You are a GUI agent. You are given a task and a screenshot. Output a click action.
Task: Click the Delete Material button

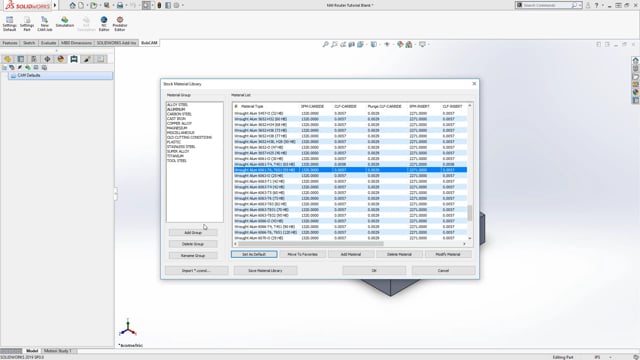coord(399,254)
